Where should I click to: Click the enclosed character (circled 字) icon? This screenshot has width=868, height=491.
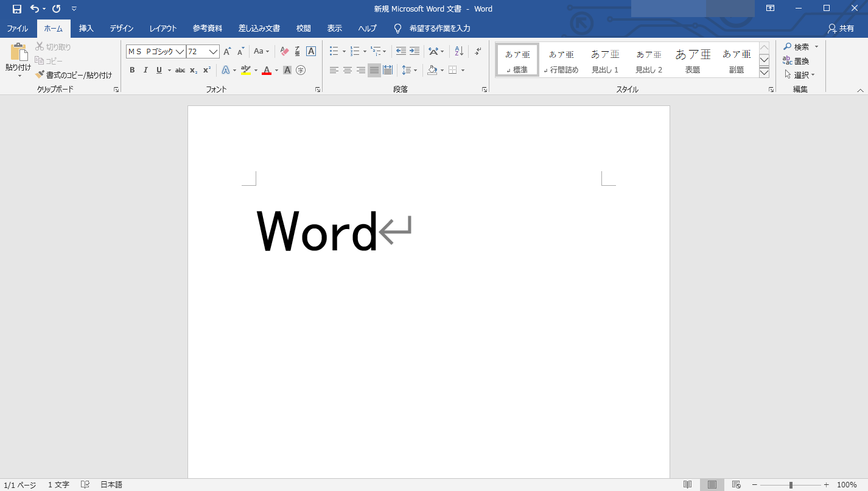click(301, 70)
